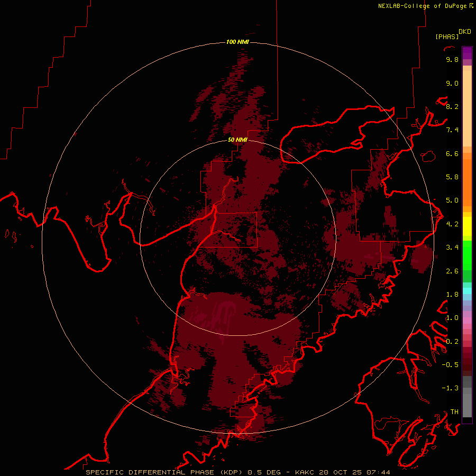This screenshot has width=476, height=476.
Task: Click the 07:44 timestamp
Action: tap(378, 472)
